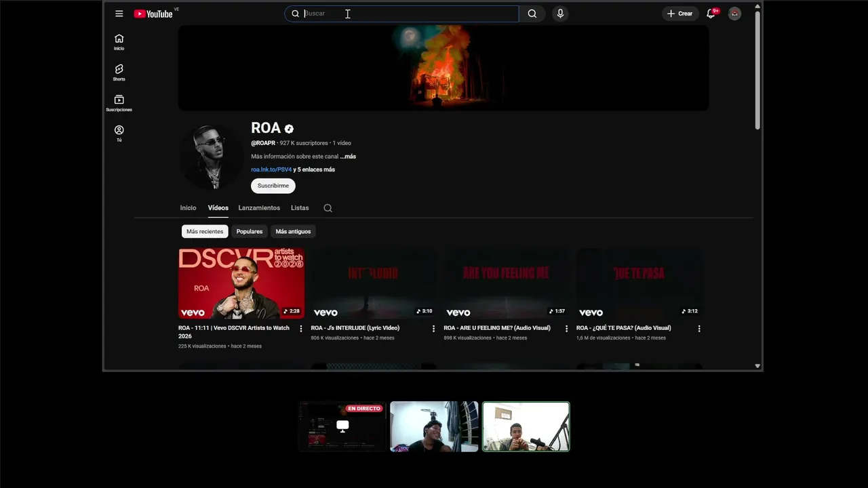Open Tú in the sidebar
The image size is (868, 488).
(x=119, y=134)
